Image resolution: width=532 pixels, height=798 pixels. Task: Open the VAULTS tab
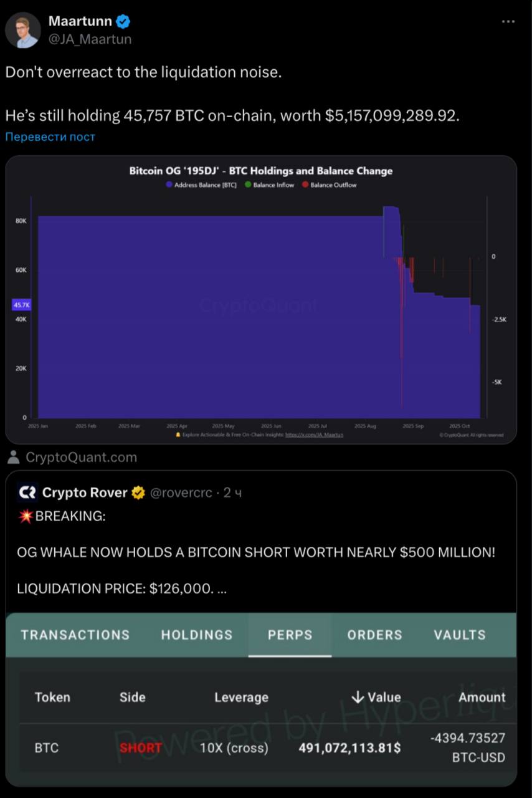coord(460,635)
